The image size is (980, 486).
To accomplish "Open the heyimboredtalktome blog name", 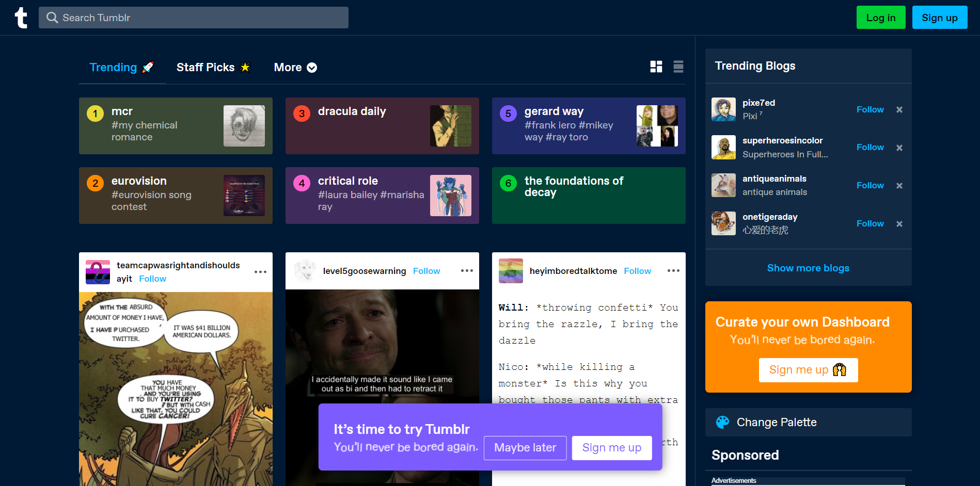I will point(573,271).
